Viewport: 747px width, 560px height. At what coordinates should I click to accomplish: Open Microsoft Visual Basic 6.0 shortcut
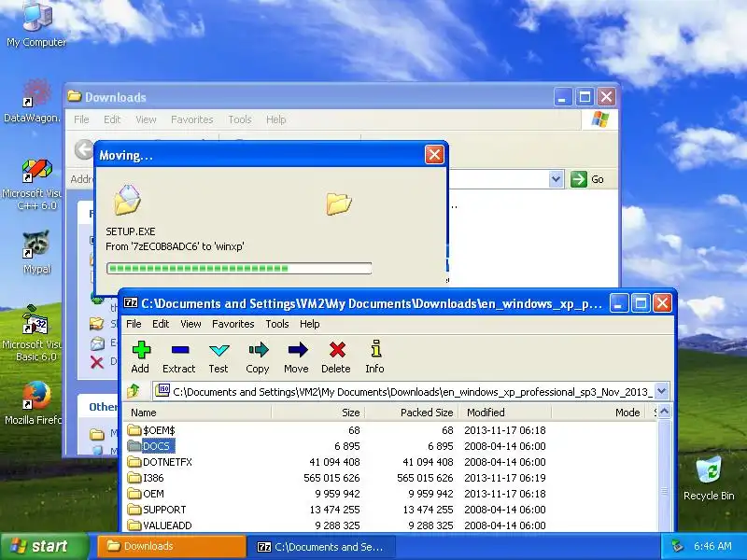pyautogui.click(x=32, y=333)
